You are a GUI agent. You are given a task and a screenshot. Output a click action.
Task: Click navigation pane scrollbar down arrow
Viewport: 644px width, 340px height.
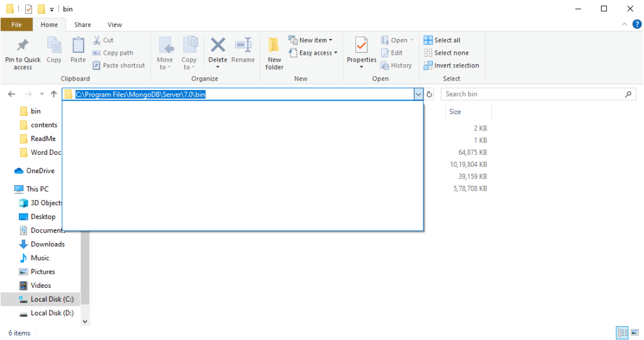[85, 322]
